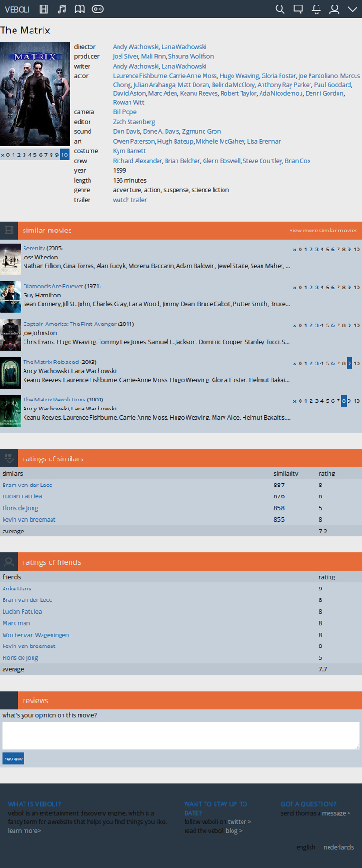Viewport: 362px width, 868px height.
Task: Click the similar movies section film icon
Action: (x=8, y=231)
